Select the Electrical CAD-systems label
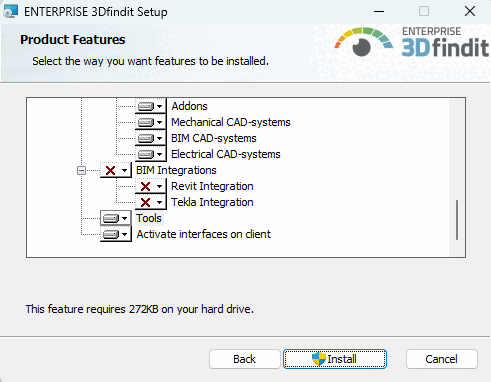Image resolution: width=491 pixels, height=382 pixels. point(226,154)
